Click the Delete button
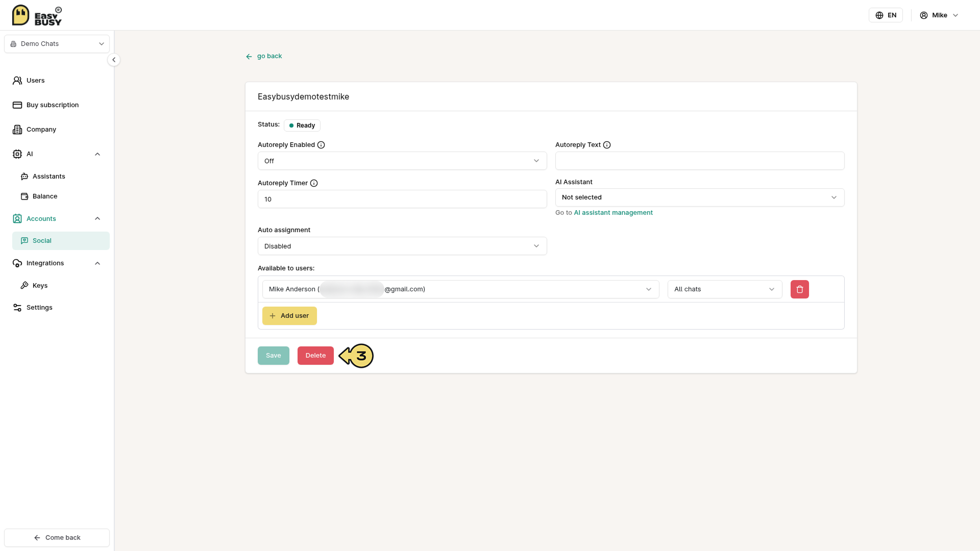Image resolution: width=980 pixels, height=551 pixels. click(x=315, y=356)
